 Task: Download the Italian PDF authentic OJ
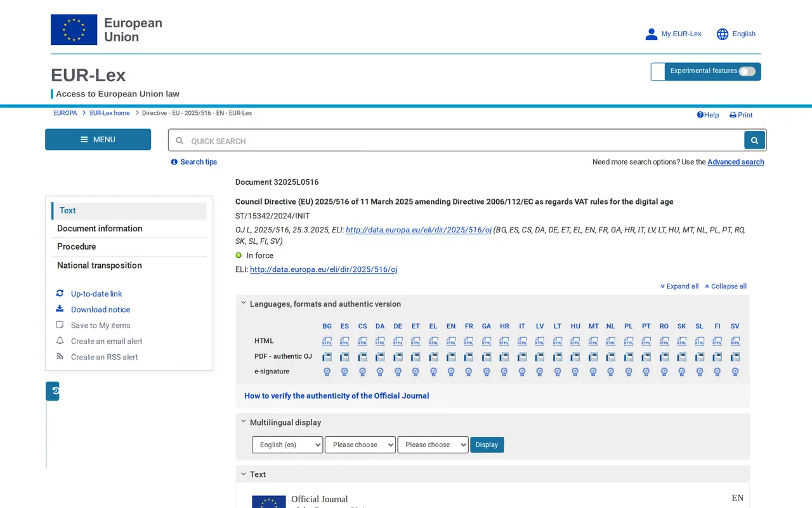522,357
